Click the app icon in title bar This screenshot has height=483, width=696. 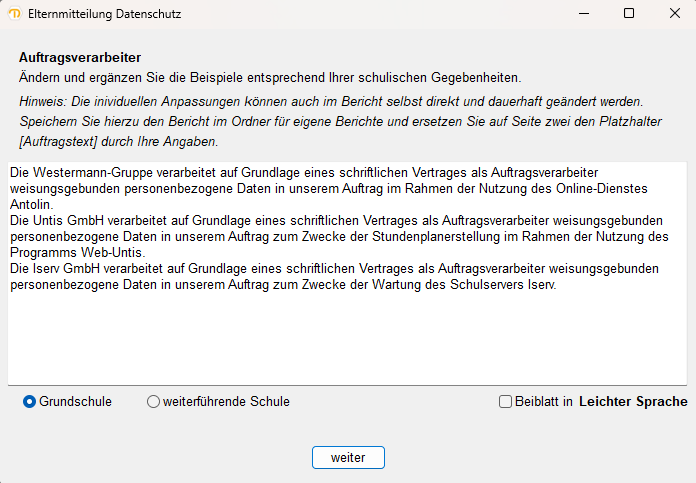[x=15, y=14]
